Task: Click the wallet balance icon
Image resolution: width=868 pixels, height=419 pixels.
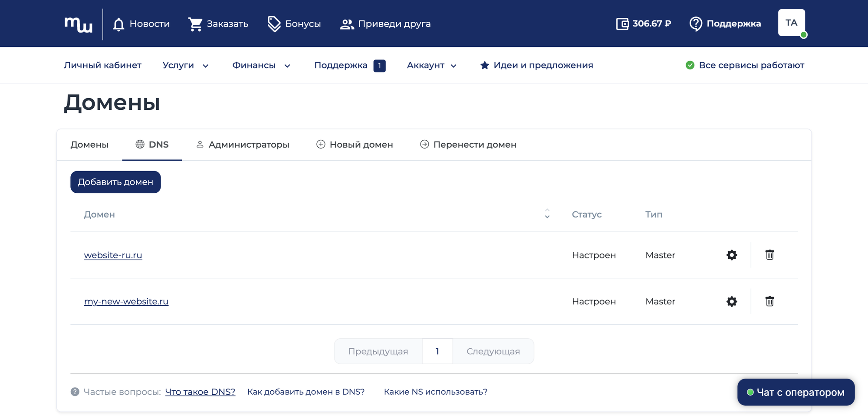Action: 622,24
